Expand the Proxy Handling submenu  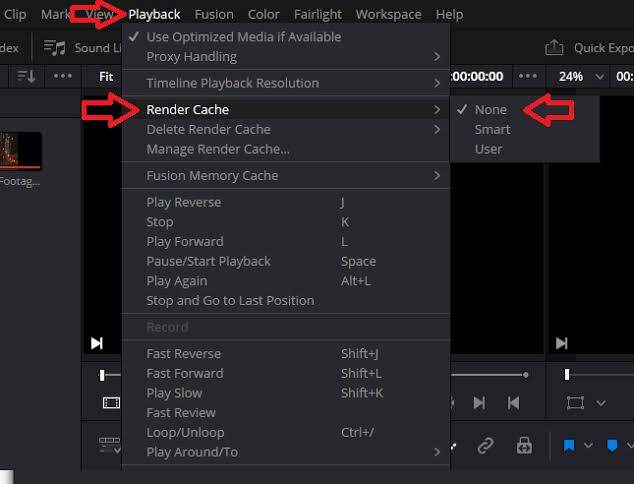click(286, 57)
